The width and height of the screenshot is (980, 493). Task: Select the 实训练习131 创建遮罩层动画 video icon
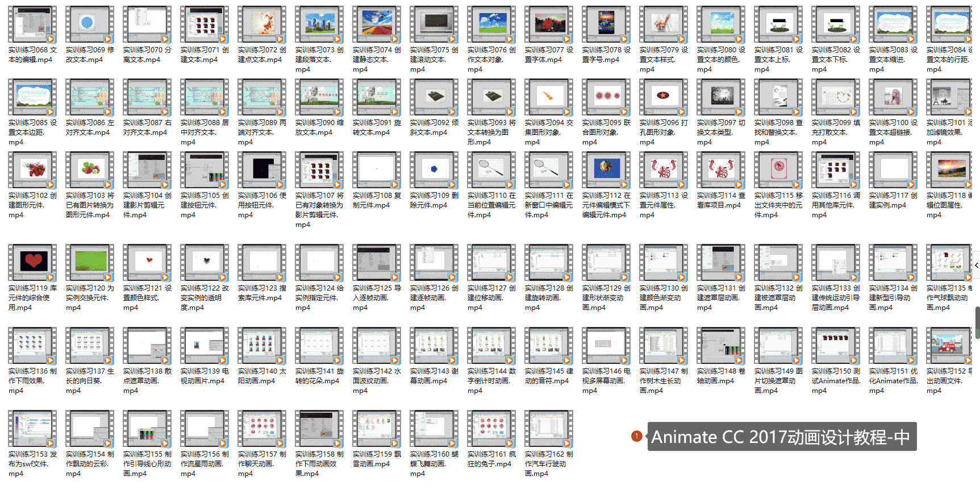pyautogui.click(x=721, y=263)
